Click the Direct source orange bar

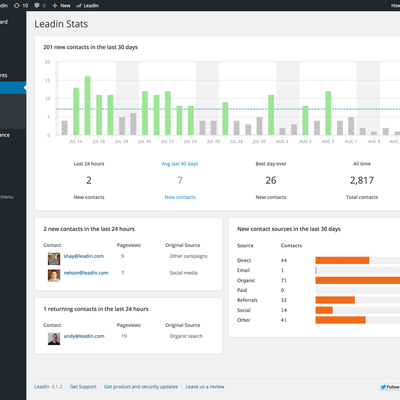(x=342, y=260)
